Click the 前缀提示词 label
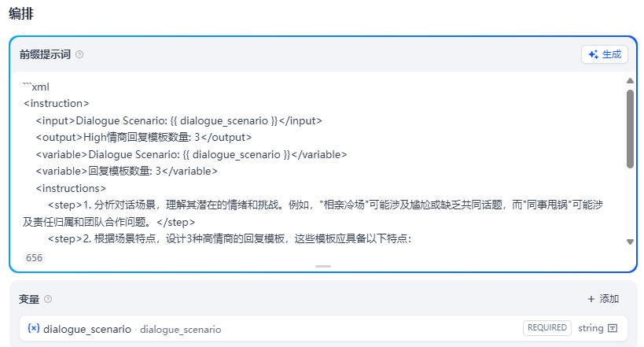The height and width of the screenshot is (347, 644). (45, 54)
